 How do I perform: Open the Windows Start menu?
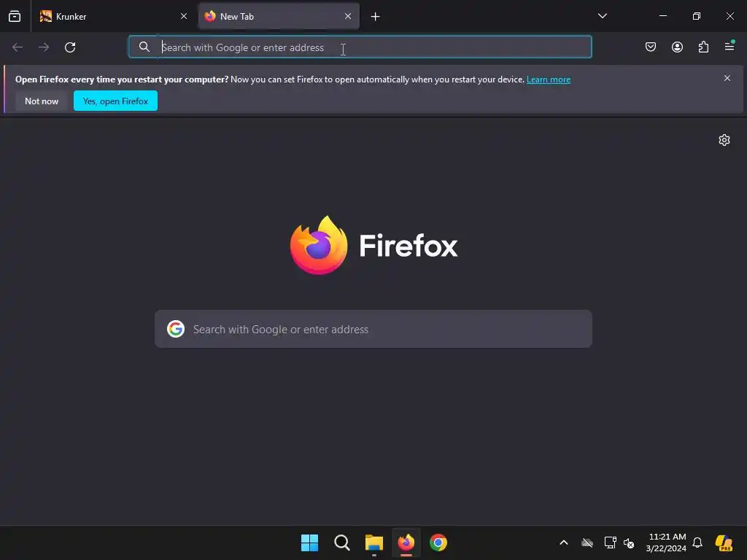(309, 542)
